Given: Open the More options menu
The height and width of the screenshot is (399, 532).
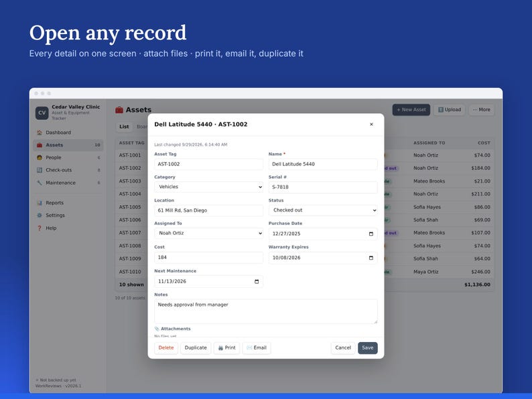Looking at the screenshot, I should [x=482, y=110].
